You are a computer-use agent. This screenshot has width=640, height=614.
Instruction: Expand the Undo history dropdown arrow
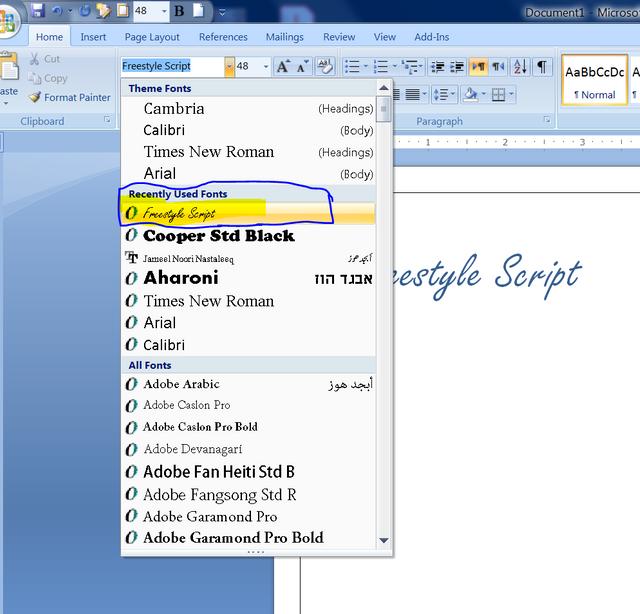(70, 11)
